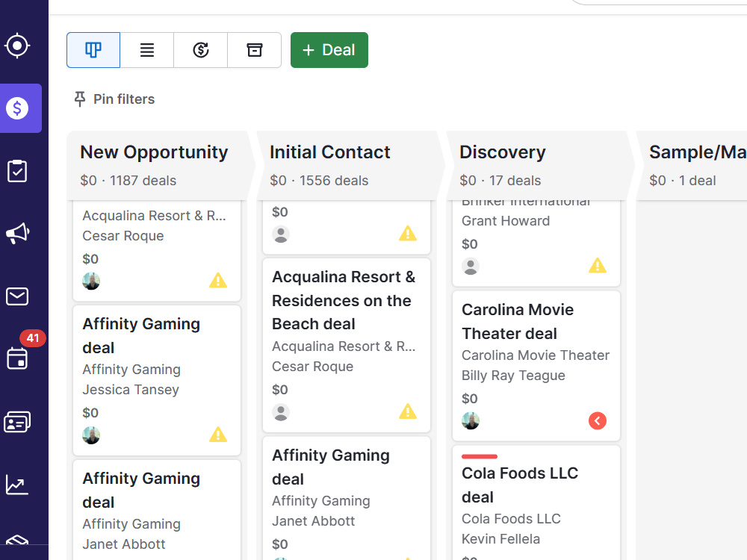Click warning icon on Jessica Tansey deal
The height and width of the screenshot is (560, 747).
217,435
